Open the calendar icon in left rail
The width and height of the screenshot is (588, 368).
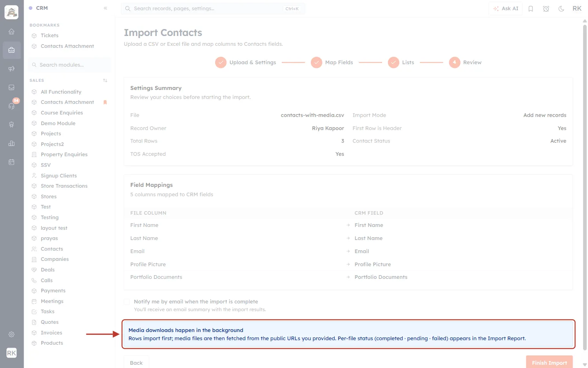click(11, 162)
